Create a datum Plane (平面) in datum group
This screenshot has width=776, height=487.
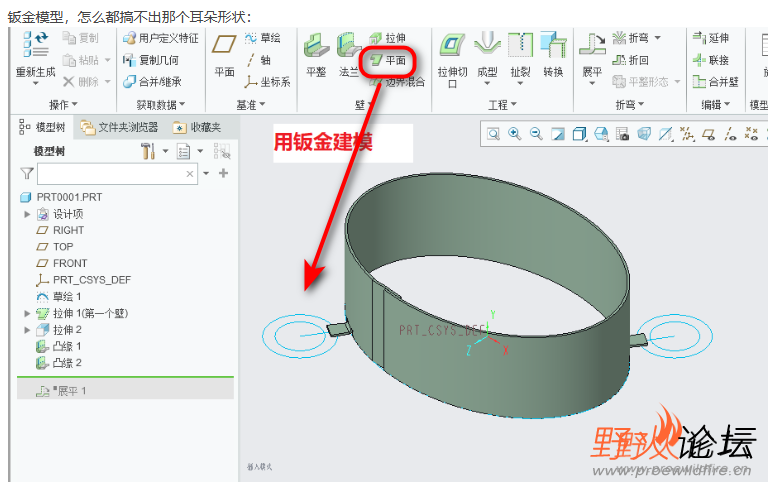tap(224, 56)
